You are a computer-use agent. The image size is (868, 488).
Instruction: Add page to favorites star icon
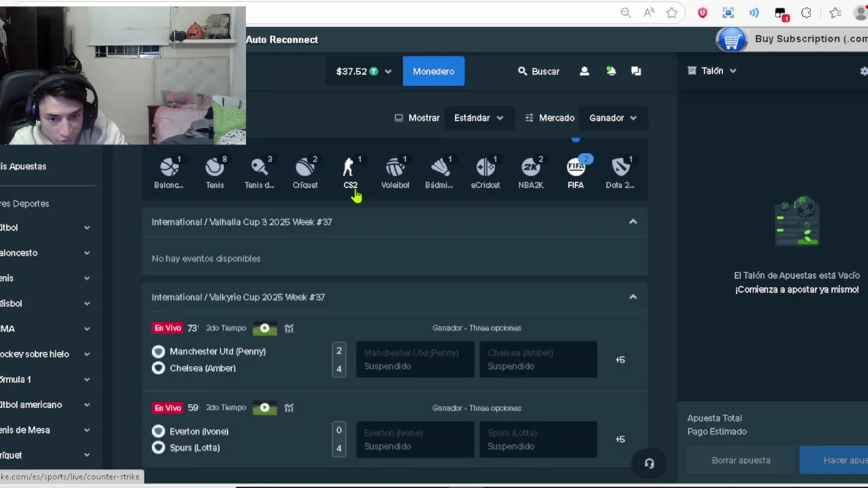pos(671,13)
